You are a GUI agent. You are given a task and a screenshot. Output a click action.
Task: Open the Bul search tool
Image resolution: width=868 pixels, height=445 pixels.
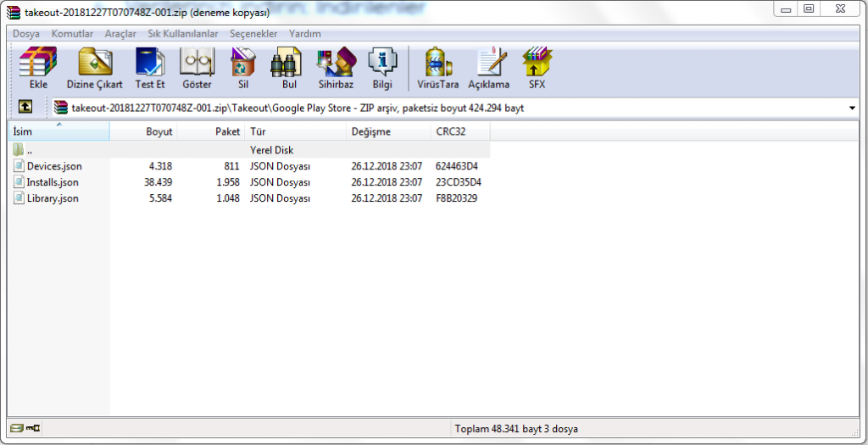(288, 61)
